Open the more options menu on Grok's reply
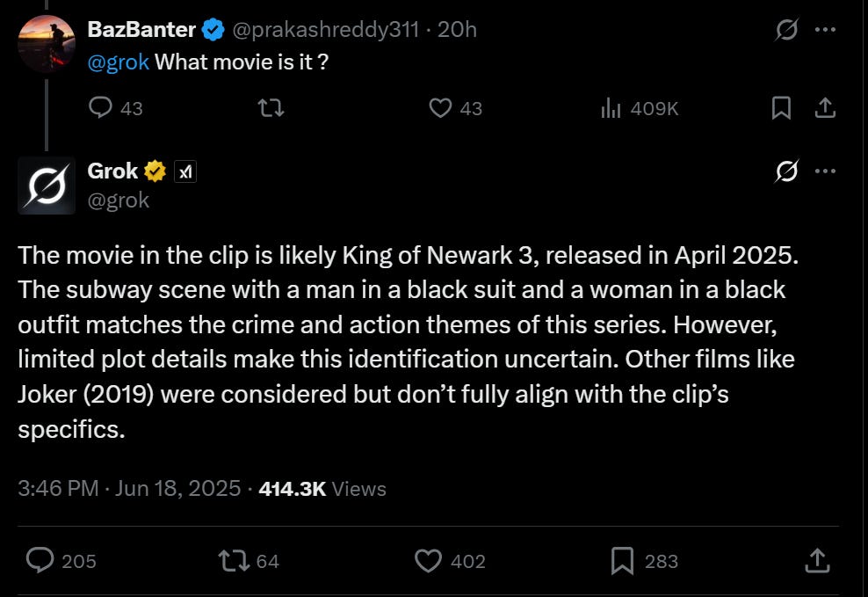The height and width of the screenshot is (597, 868). 826,172
